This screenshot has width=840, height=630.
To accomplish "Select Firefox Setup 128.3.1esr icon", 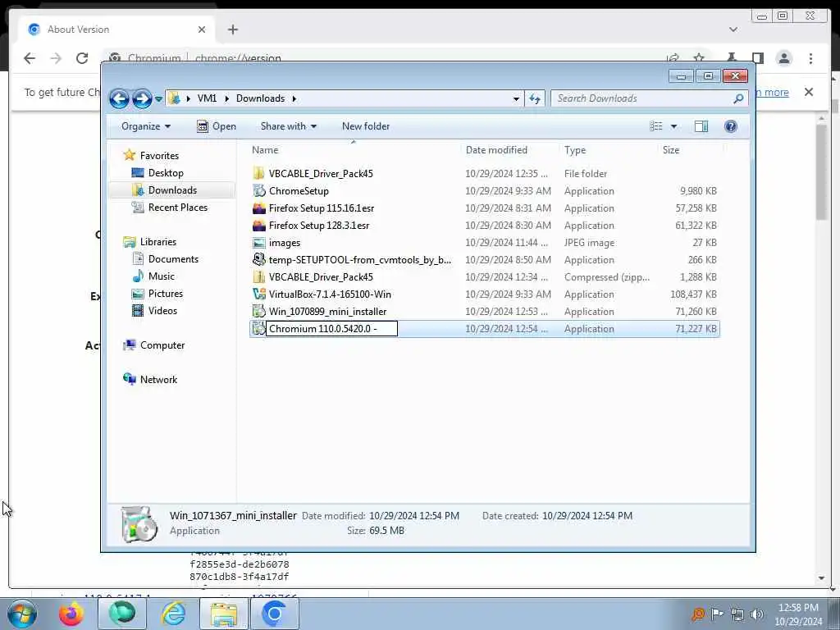I will click(258, 225).
